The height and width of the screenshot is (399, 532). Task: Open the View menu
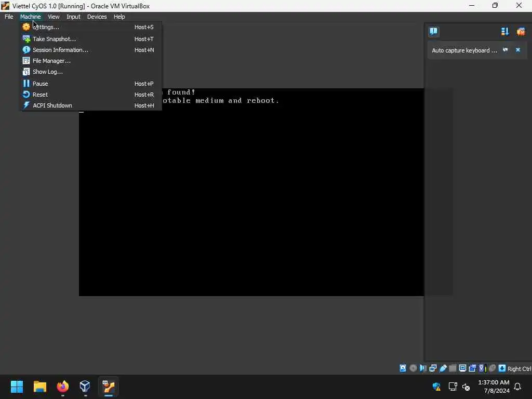coord(54,17)
